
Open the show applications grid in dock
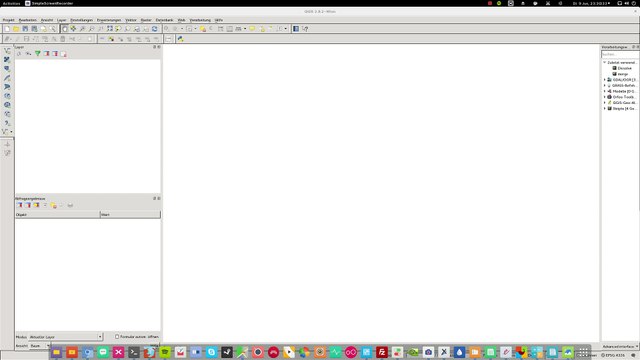(584, 352)
